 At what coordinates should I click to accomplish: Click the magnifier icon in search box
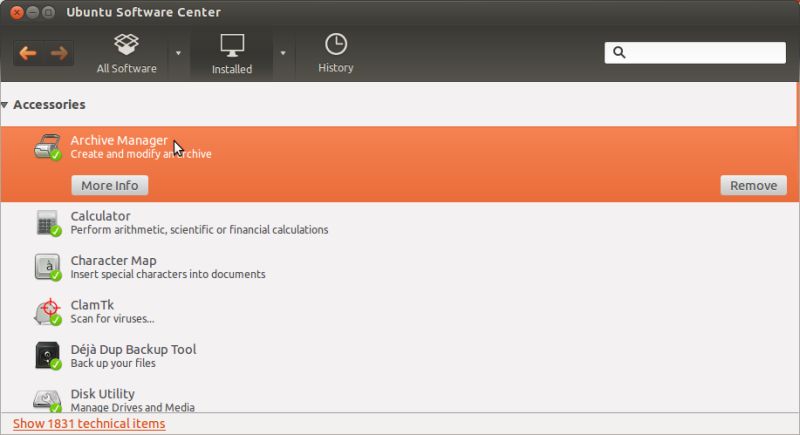tap(619, 53)
